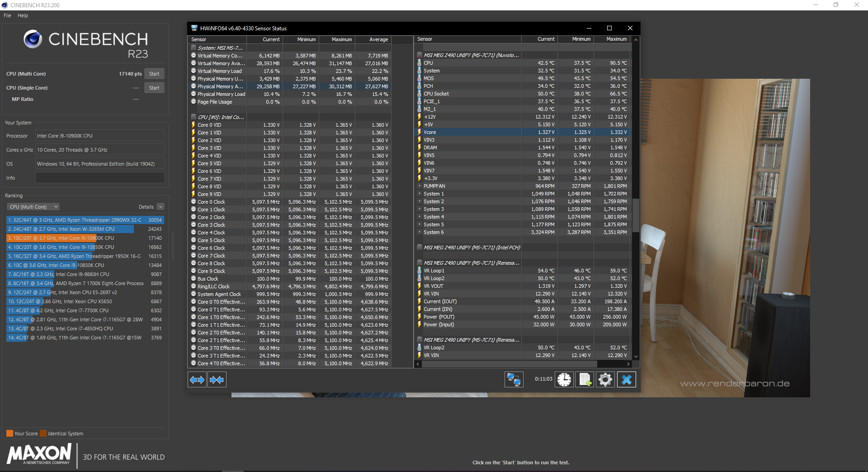Select the Current (IOUT) sensor row
This screenshot has width=868, height=472.
(x=523, y=301)
